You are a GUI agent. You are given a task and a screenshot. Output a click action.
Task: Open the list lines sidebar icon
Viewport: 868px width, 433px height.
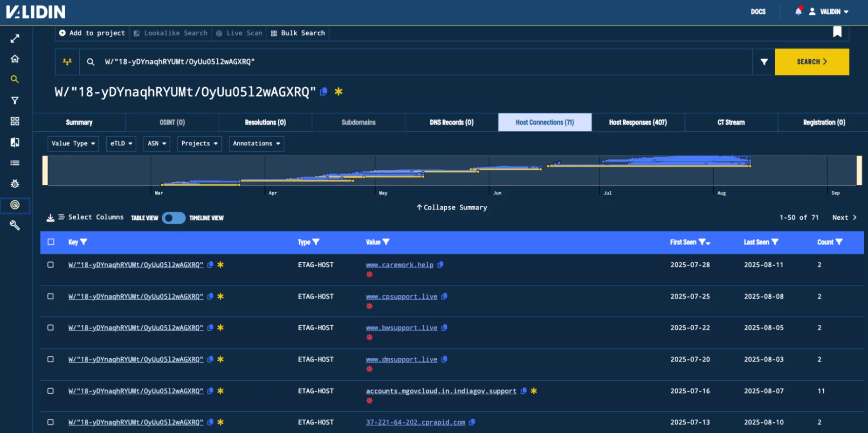click(x=15, y=163)
